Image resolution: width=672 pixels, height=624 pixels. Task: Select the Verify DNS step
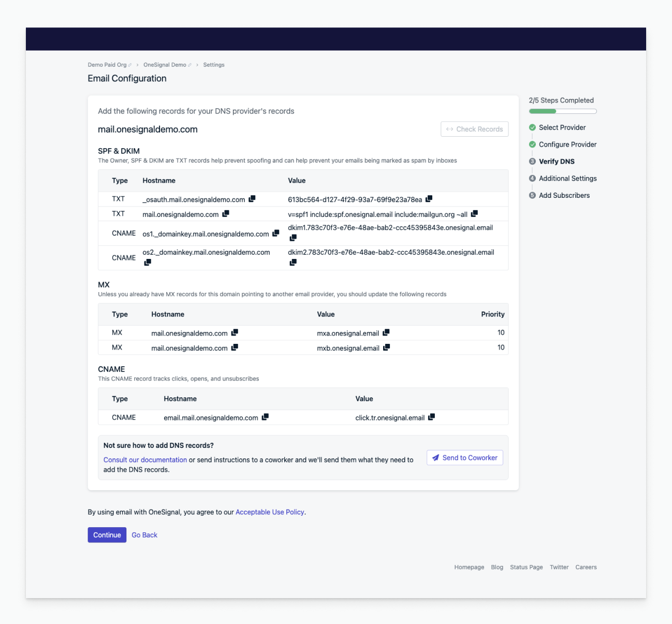click(x=557, y=162)
